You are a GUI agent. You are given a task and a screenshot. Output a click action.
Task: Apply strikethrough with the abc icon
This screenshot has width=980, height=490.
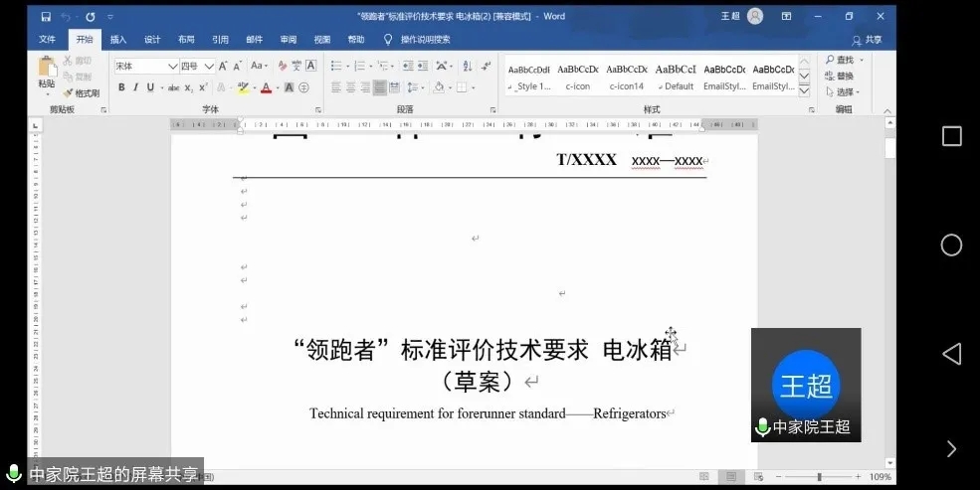click(174, 87)
